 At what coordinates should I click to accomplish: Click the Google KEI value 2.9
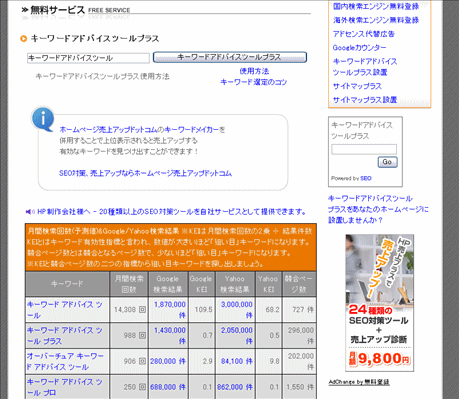(x=207, y=361)
